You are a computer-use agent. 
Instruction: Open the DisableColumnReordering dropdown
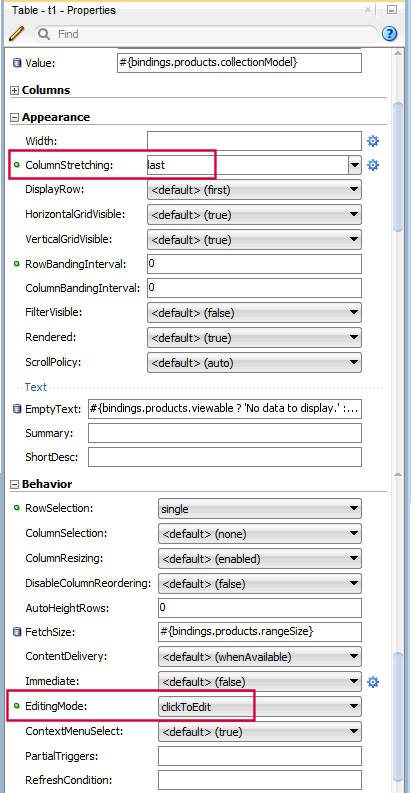pyautogui.click(x=260, y=584)
